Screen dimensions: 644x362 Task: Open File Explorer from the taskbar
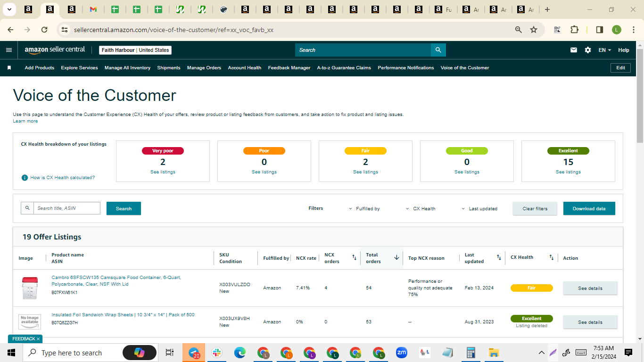[494, 353]
